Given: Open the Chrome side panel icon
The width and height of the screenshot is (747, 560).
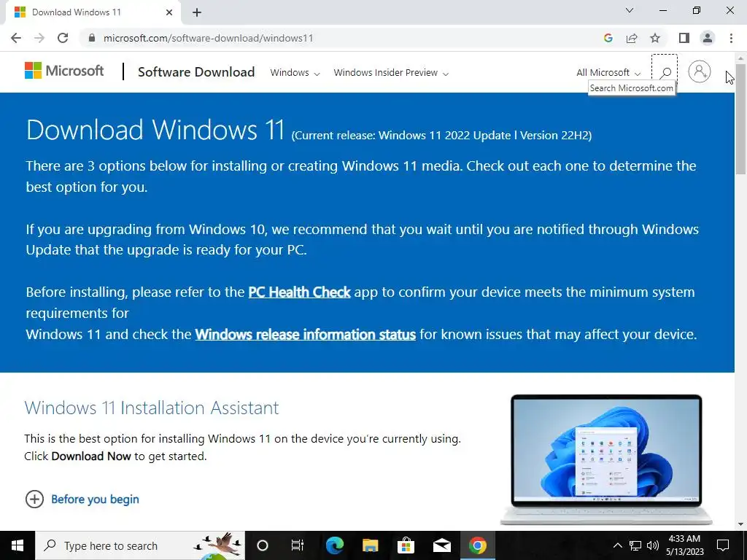Looking at the screenshot, I should (x=684, y=38).
